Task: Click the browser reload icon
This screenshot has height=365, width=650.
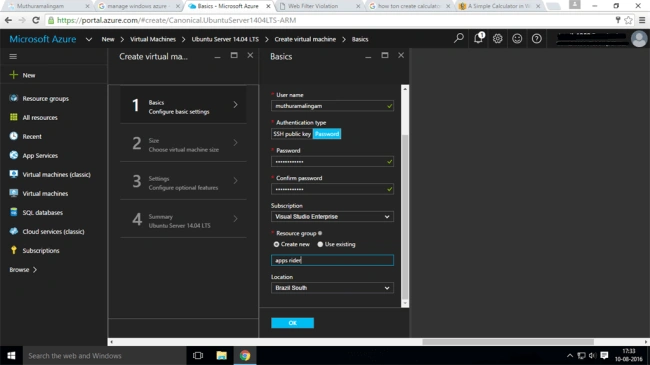Action: tap(36, 20)
